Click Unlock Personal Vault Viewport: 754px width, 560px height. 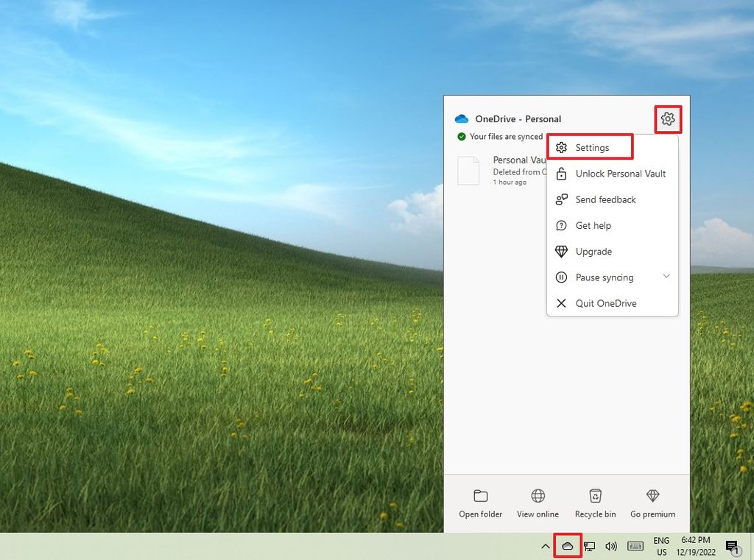pos(619,174)
